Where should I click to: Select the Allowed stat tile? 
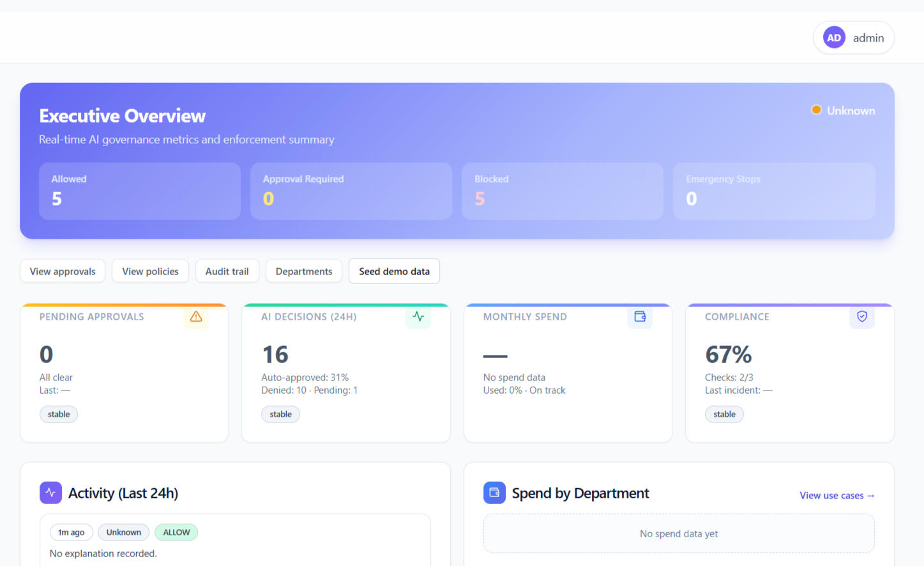(139, 191)
